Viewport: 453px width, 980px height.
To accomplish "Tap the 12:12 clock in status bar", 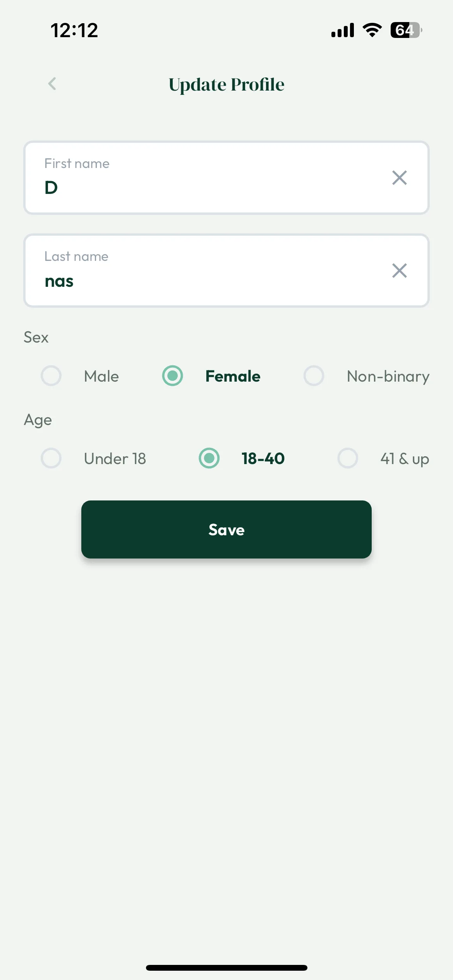I will (x=74, y=30).
